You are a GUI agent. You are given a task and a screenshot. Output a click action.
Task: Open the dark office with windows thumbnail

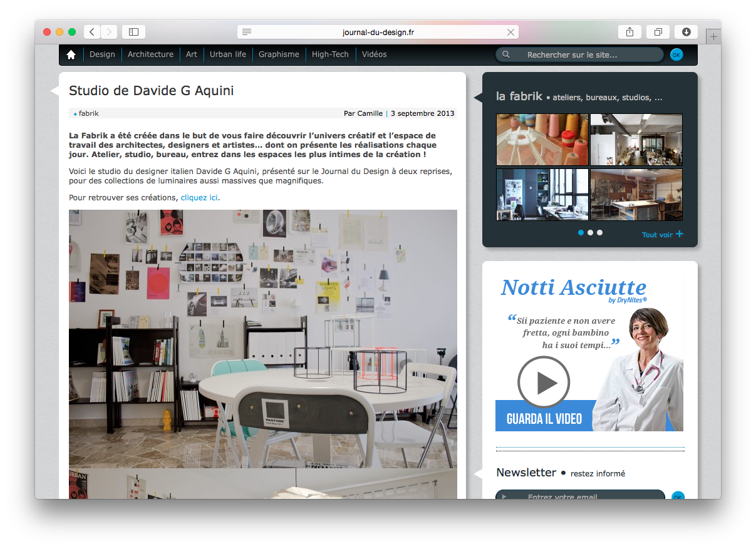click(542, 195)
